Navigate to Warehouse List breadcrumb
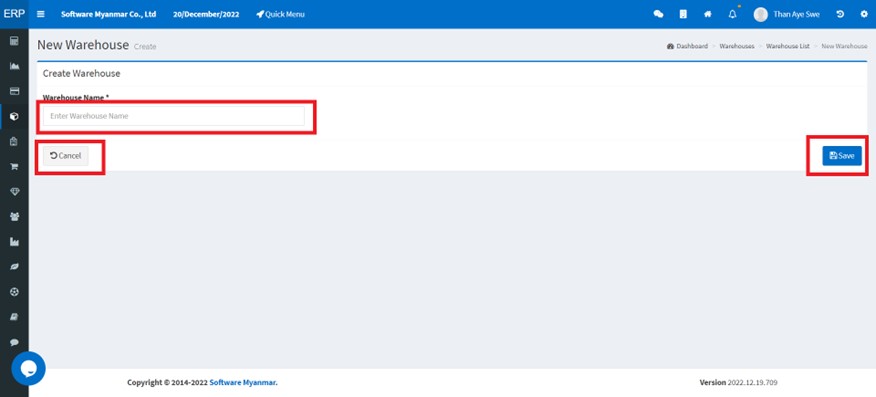The image size is (876, 397). (x=788, y=46)
